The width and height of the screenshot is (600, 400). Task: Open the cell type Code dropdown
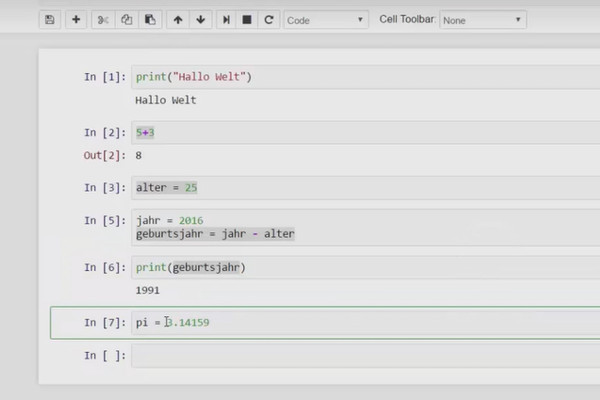(x=326, y=20)
